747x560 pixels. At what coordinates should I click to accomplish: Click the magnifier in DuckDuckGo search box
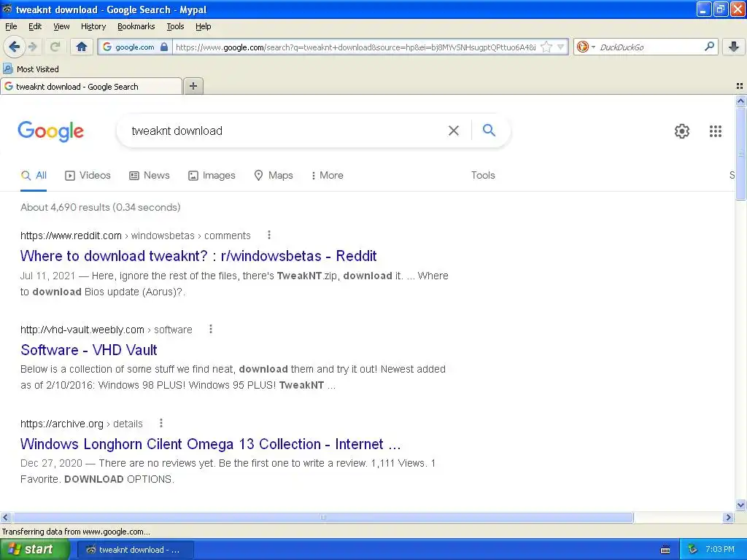[709, 47]
